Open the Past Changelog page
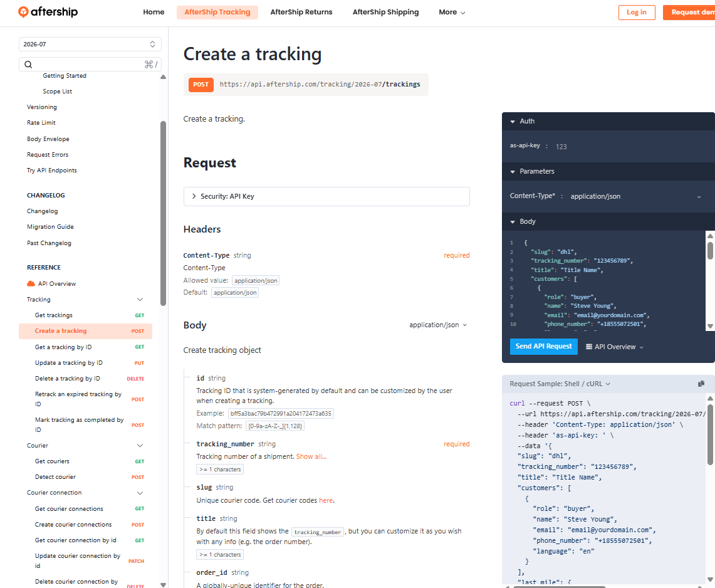The image size is (715, 588). click(49, 243)
